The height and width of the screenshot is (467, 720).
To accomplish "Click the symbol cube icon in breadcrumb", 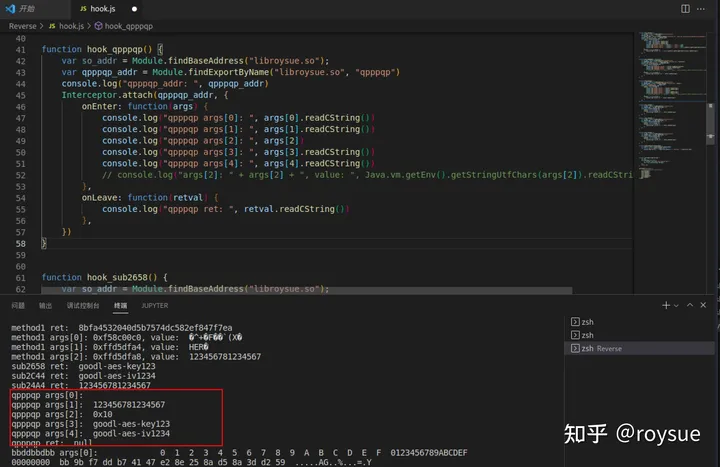I will (98, 26).
